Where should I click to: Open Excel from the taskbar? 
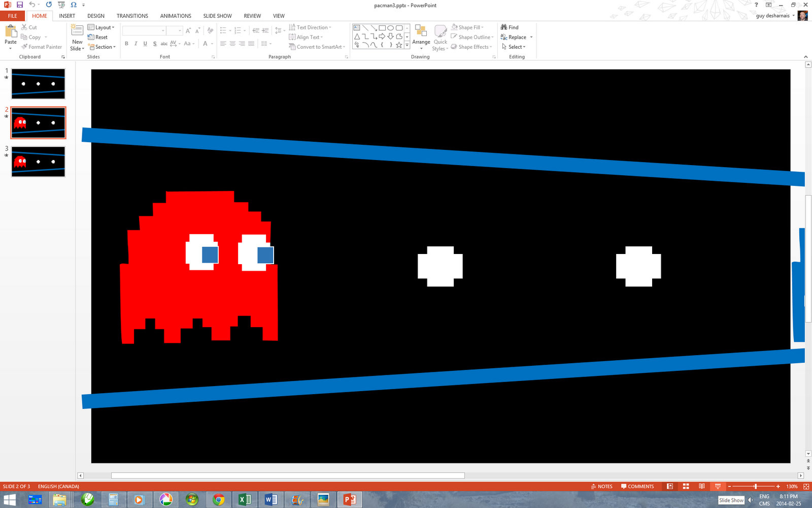point(245,500)
